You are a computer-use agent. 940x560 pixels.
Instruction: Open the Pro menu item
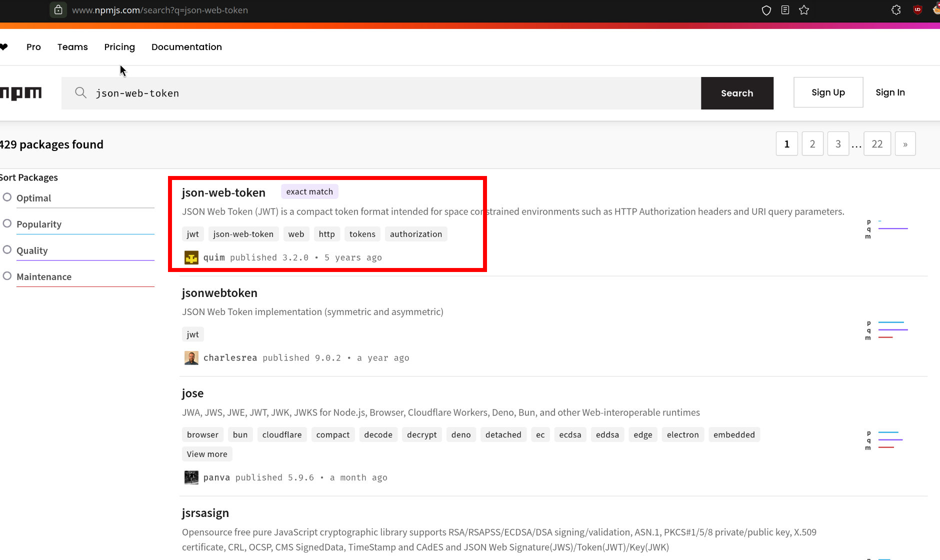click(x=33, y=47)
